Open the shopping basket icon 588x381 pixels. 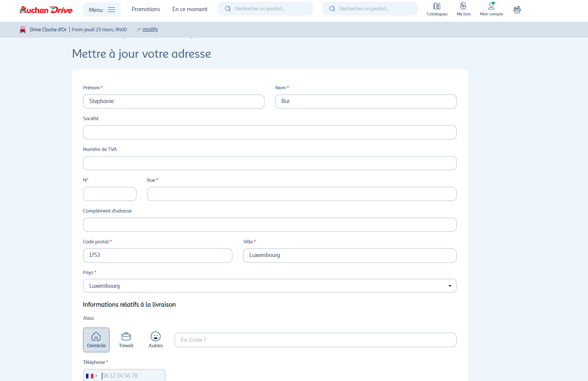(517, 9)
